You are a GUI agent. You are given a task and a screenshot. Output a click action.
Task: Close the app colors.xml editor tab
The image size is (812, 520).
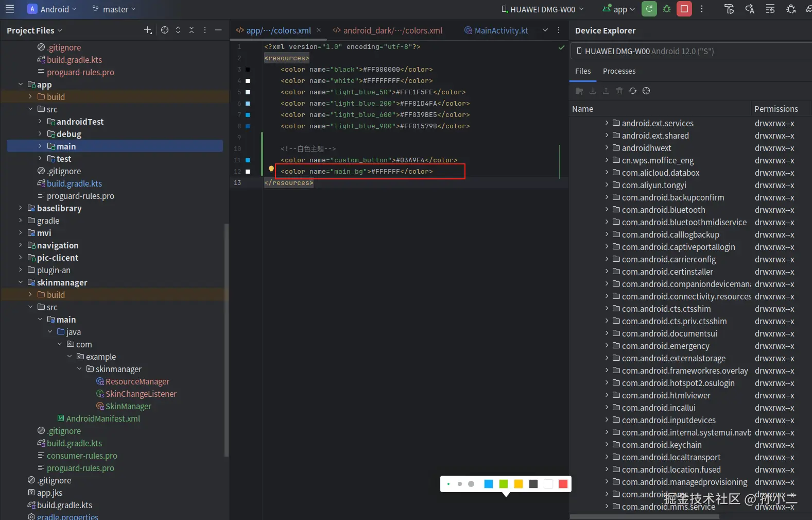319,30
